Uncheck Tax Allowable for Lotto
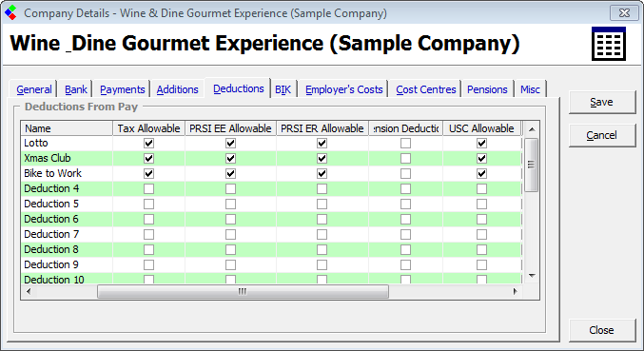The image size is (644, 351). click(148, 144)
